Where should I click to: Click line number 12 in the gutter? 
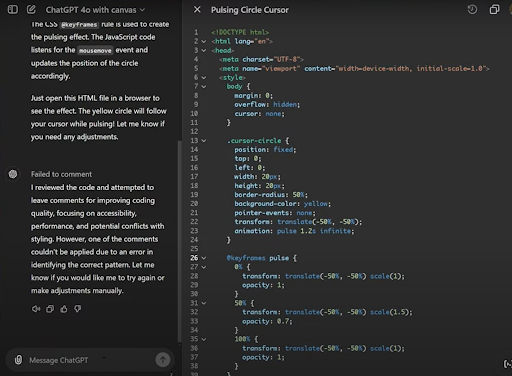[194, 132]
